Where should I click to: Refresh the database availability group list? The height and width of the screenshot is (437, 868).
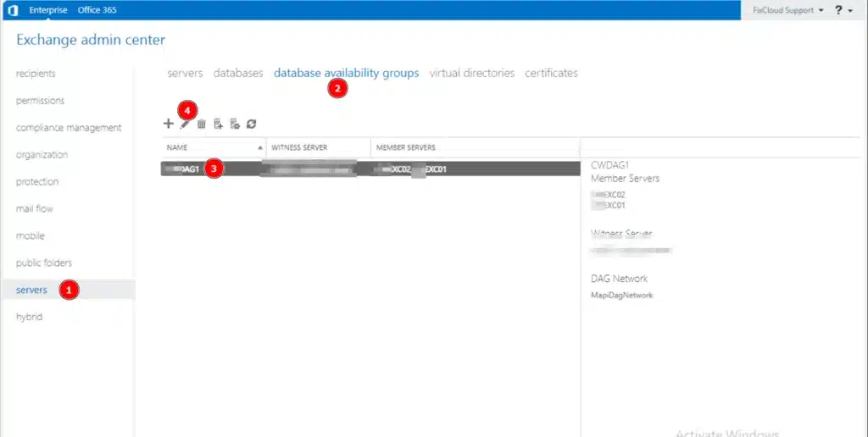point(252,124)
